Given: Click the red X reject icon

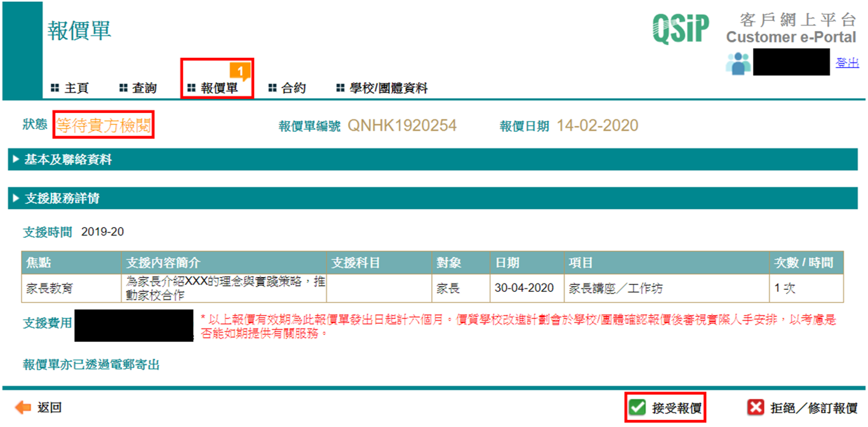Looking at the screenshot, I should tap(756, 407).
